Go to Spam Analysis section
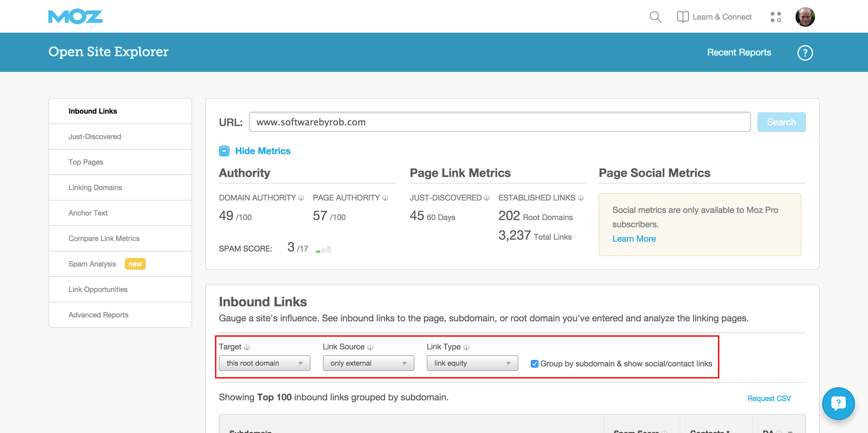Screen dimensions: 868x433 [92, 264]
